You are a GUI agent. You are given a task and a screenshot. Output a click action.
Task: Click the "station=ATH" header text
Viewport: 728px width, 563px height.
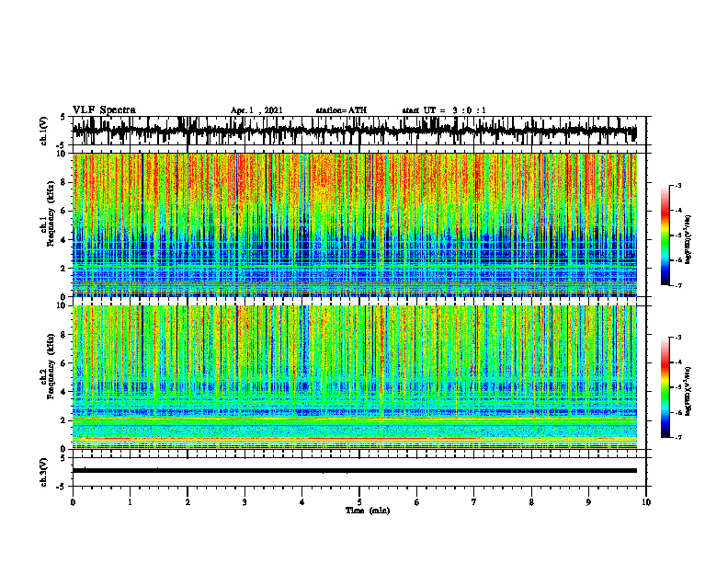tap(341, 110)
